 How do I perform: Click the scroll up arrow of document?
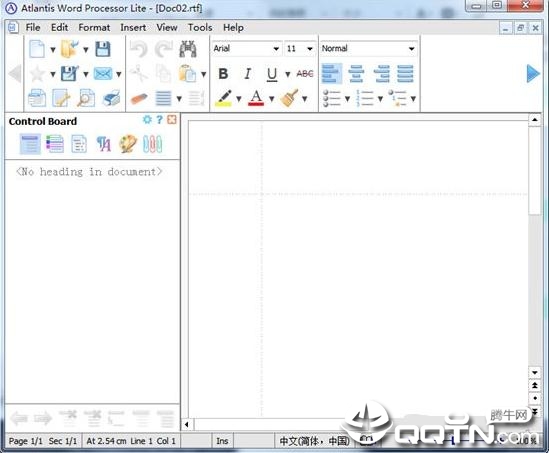pyautogui.click(x=535, y=120)
